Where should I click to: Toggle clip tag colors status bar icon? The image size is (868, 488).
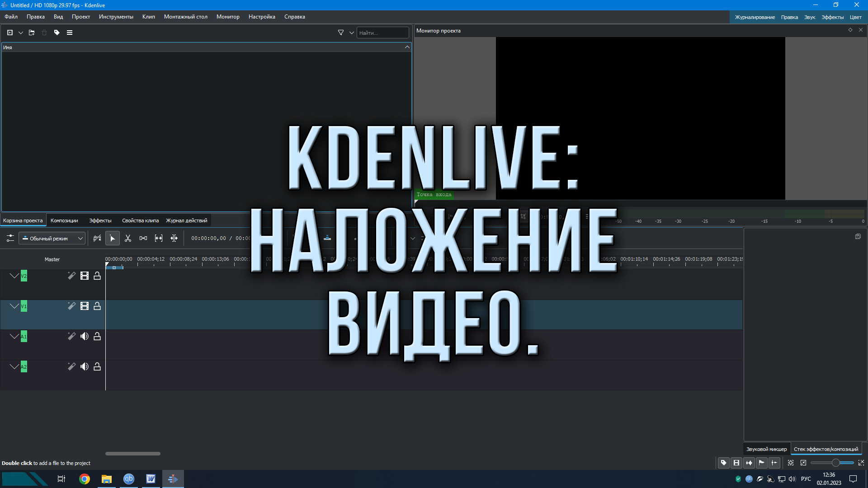click(x=724, y=463)
